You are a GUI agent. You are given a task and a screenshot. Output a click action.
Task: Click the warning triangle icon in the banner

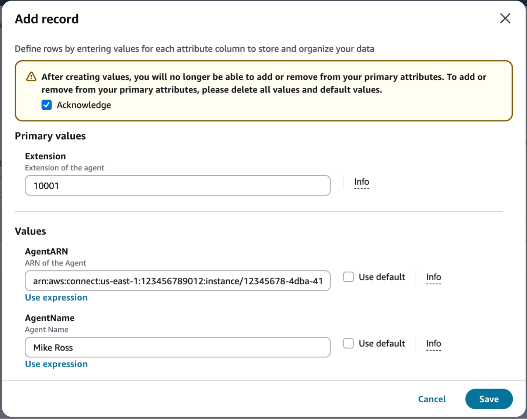click(31, 76)
